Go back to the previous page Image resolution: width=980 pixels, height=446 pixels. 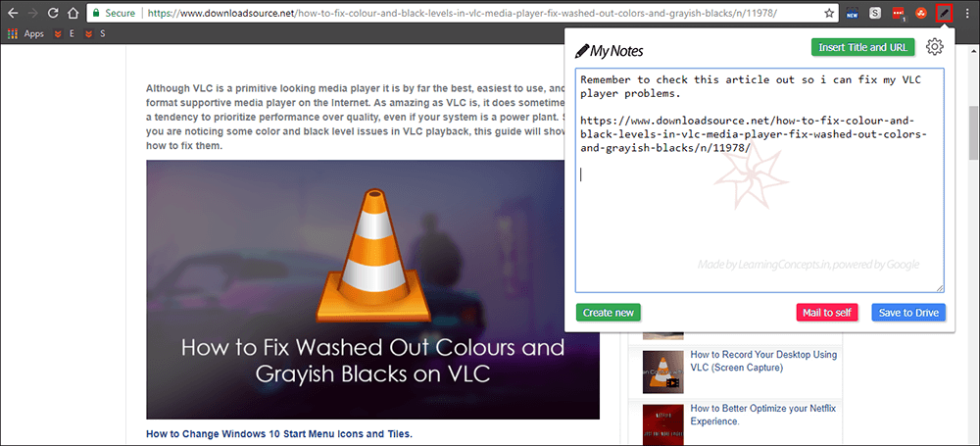point(13,13)
